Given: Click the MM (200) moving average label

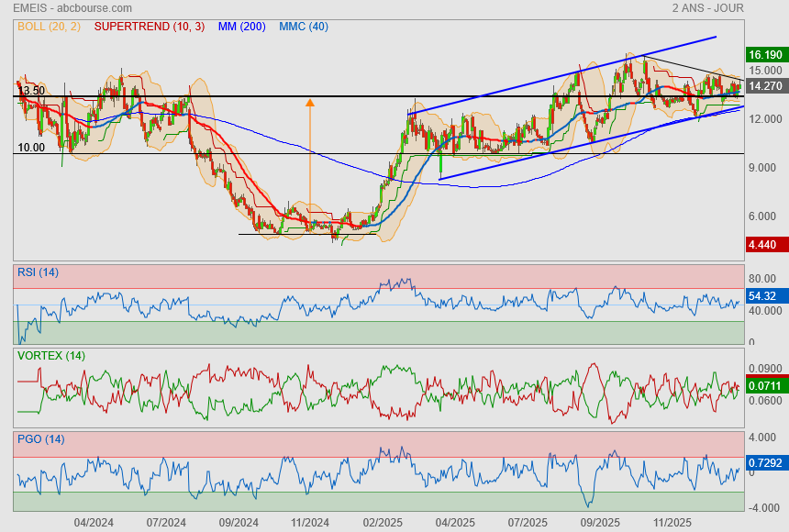Looking at the screenshot, I should [242, 27].
